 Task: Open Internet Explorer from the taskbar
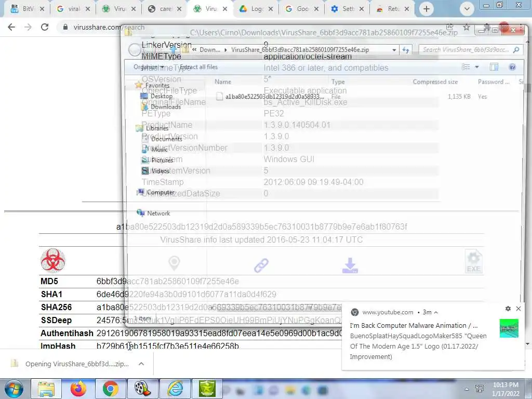[x=175, y=389]
